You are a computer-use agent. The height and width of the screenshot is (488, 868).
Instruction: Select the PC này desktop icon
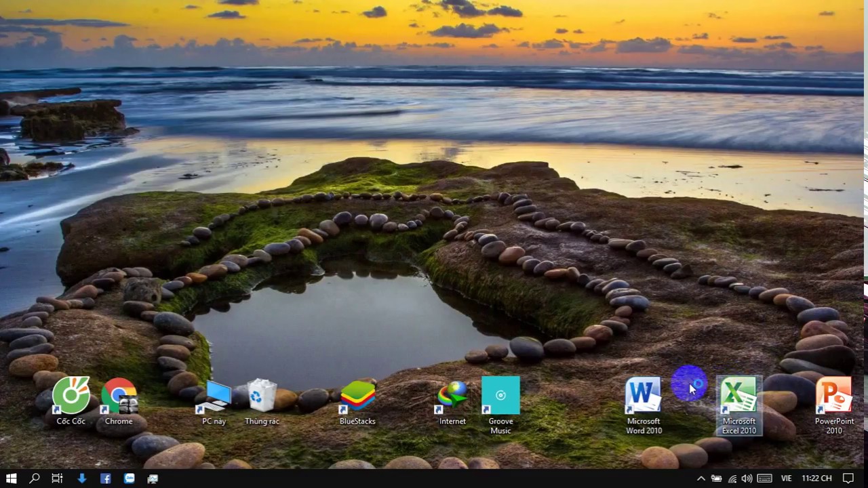(214, 401)
